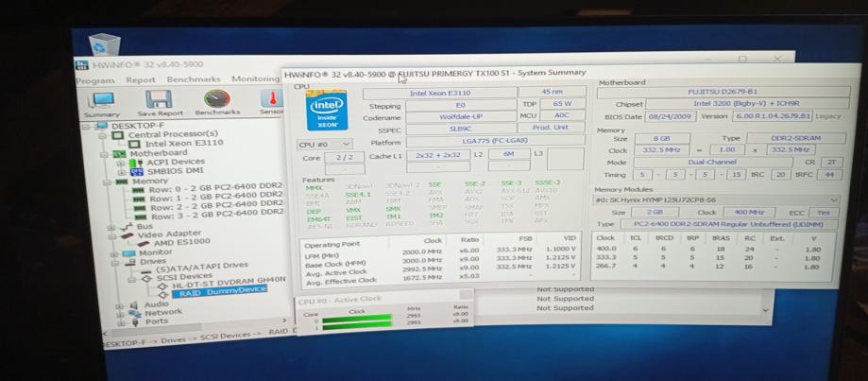
Task: Click the Audio speaker icon
Action: 133,305
